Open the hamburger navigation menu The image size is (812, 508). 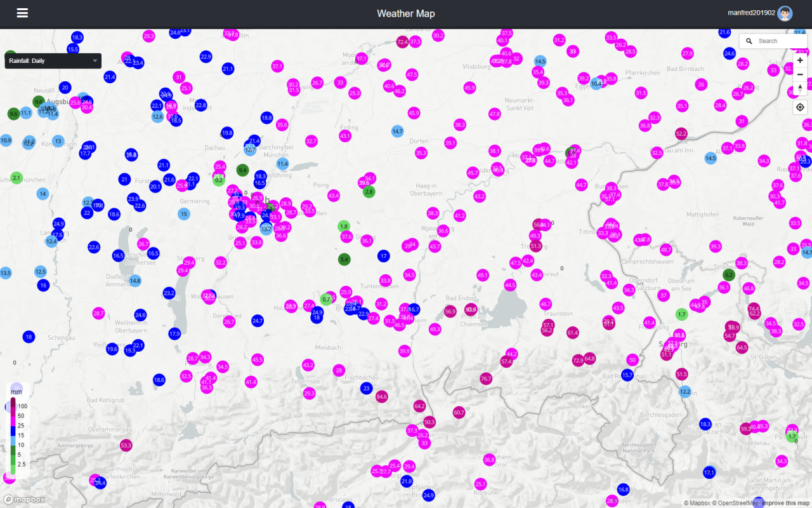[x=22, y=13]
